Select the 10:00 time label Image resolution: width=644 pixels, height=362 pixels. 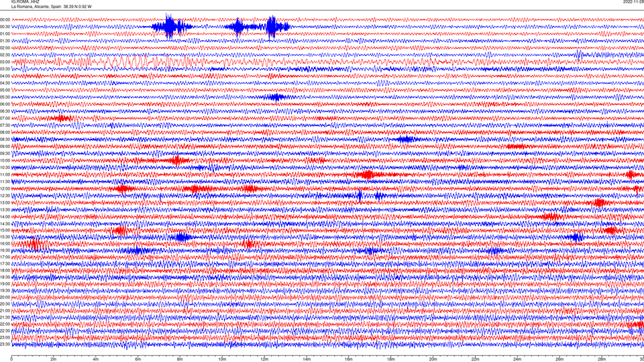point(5,160)
